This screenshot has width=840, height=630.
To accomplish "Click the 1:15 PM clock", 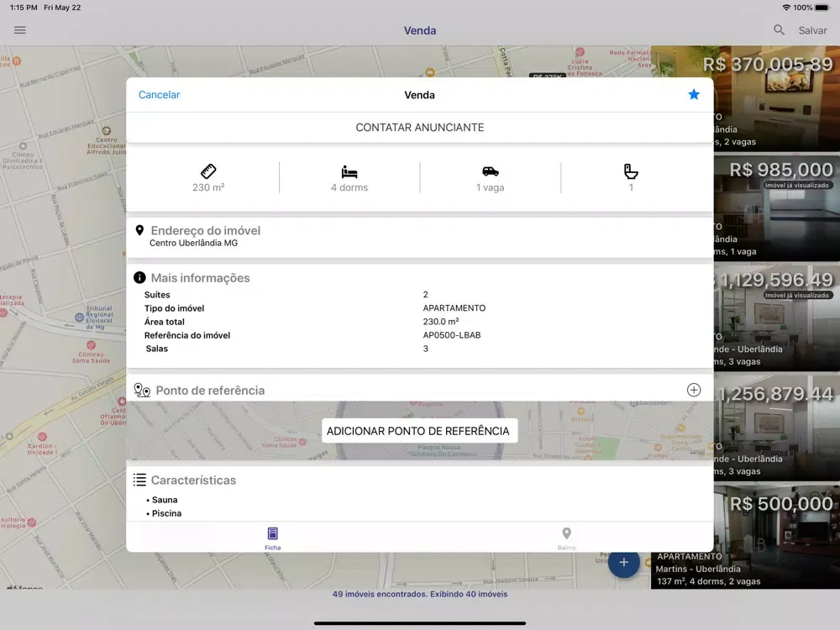I will (24, 8).
